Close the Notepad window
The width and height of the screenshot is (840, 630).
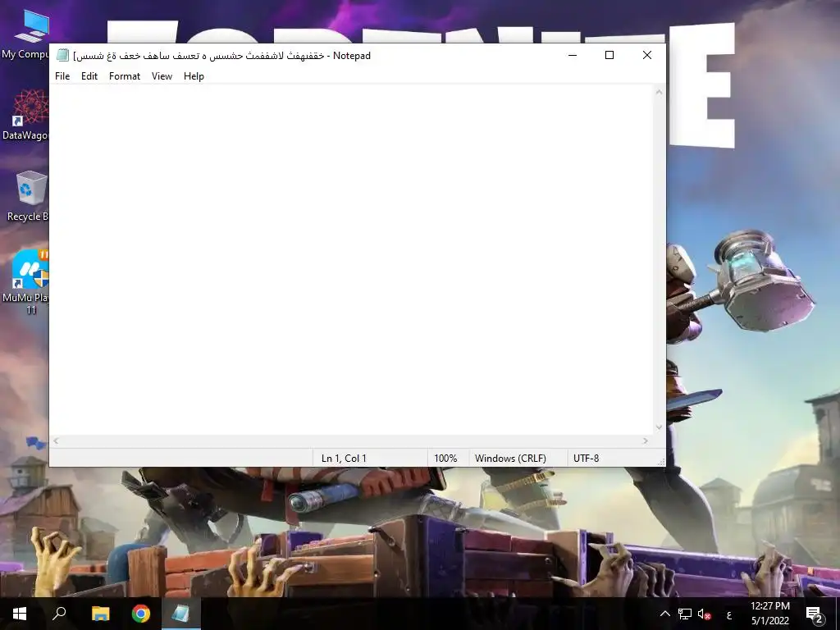647,55
